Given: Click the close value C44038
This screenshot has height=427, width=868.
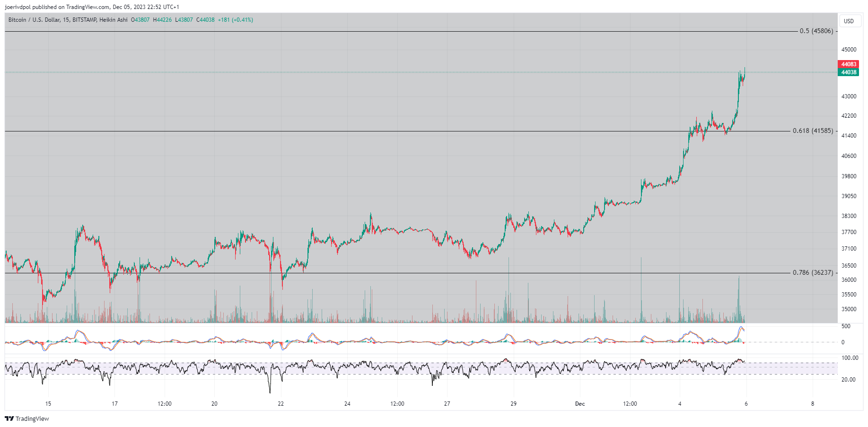Looking at the screenshot, I should [x=205, y=20].
